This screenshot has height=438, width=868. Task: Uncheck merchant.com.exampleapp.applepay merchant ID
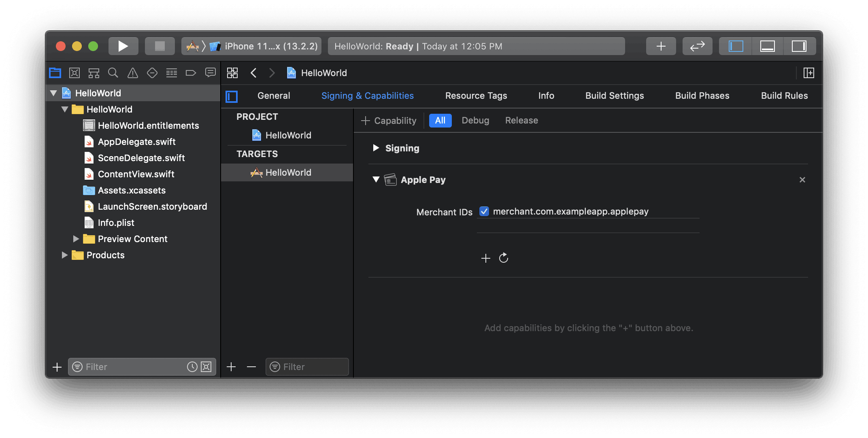click(484, 211)
